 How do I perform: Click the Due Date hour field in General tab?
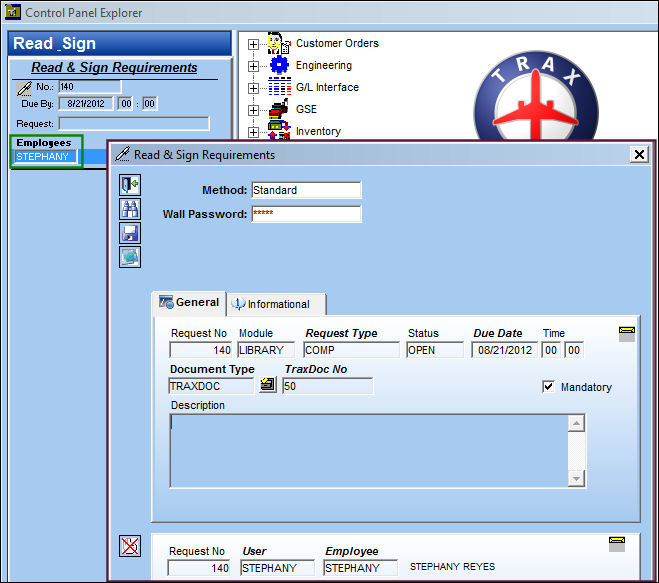click(551, 350)
